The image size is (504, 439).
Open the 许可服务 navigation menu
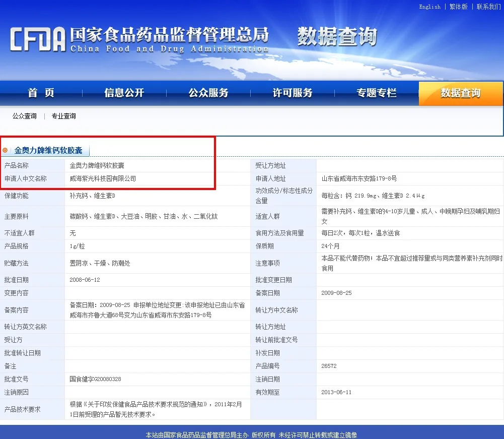coord(293,93)
